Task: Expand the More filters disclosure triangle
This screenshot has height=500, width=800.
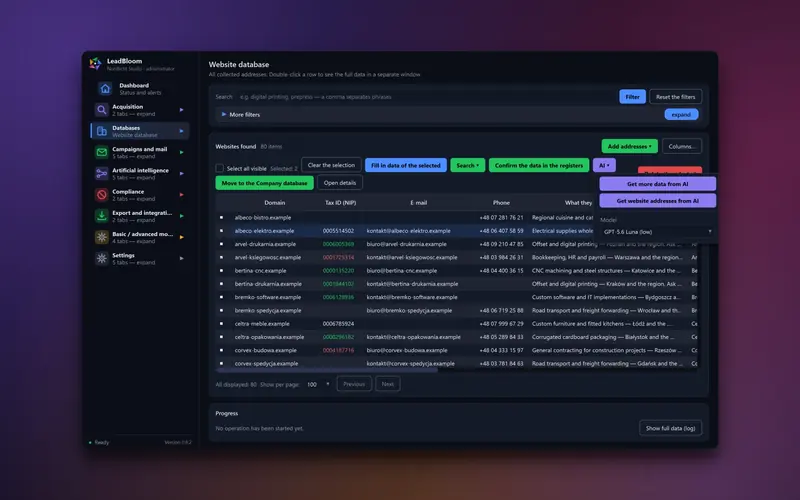Action: (x=223, y=114)
